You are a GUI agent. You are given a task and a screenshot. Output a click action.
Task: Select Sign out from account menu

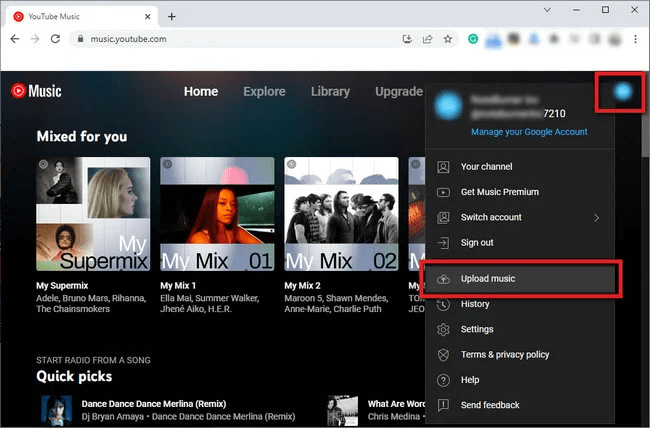[x=477, y=242]
